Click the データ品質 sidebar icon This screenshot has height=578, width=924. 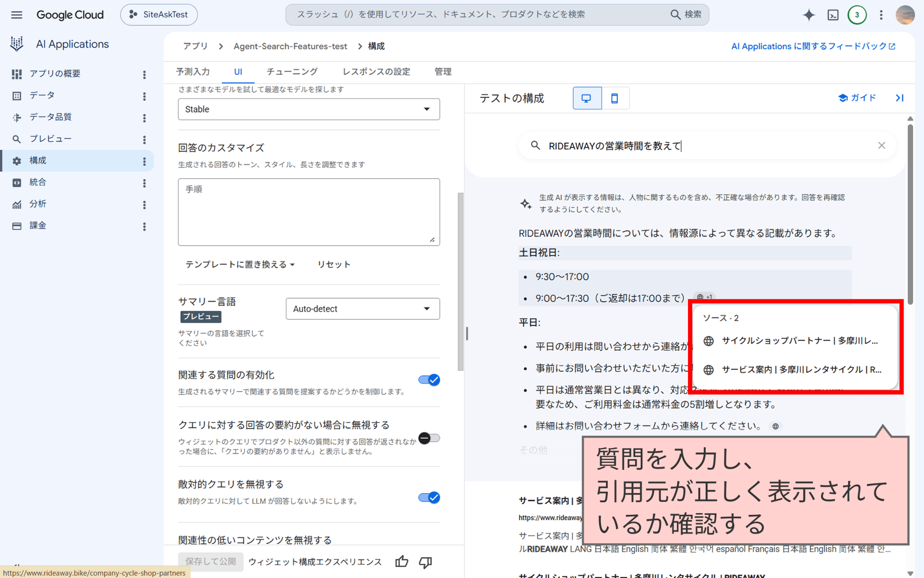coord(17,117)
